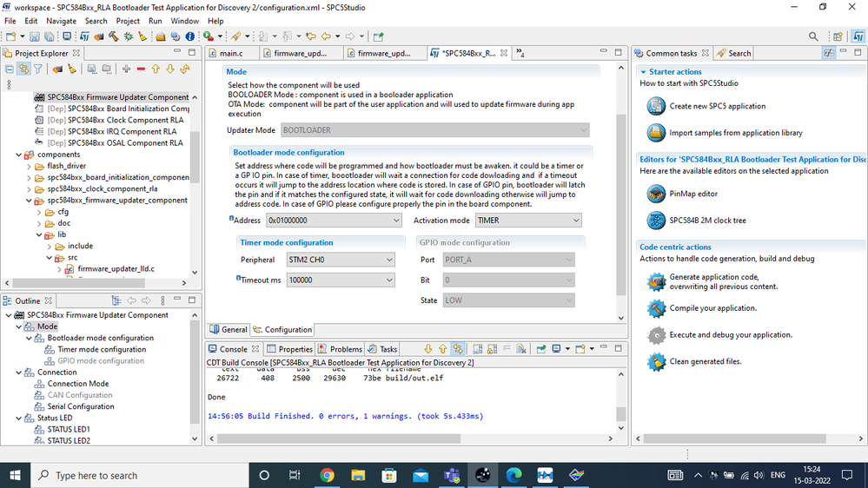
Task: Open the Timeout ms 100000 dropdown
Action: [x=341, y=280]
